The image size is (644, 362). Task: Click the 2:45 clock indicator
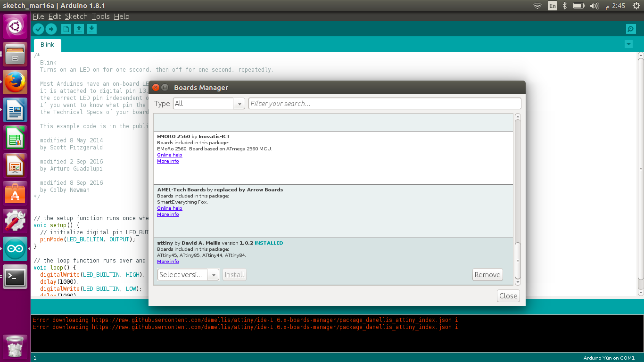[615, 6]
